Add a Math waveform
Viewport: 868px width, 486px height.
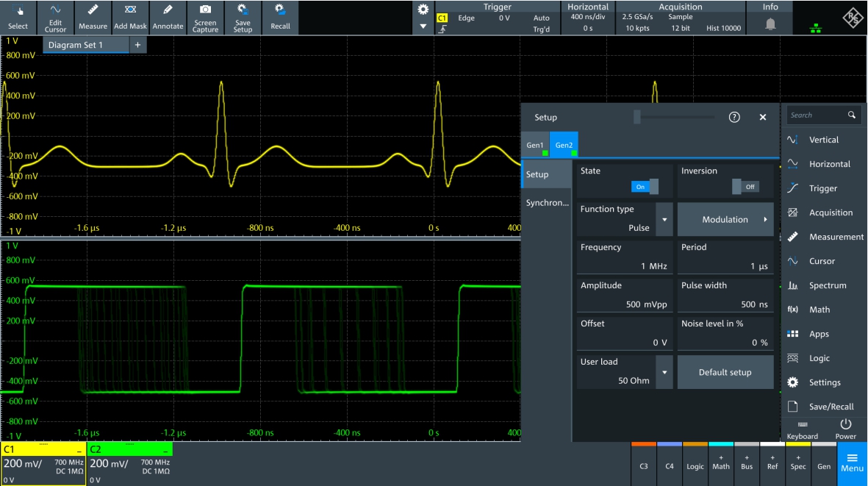point(721,464)
